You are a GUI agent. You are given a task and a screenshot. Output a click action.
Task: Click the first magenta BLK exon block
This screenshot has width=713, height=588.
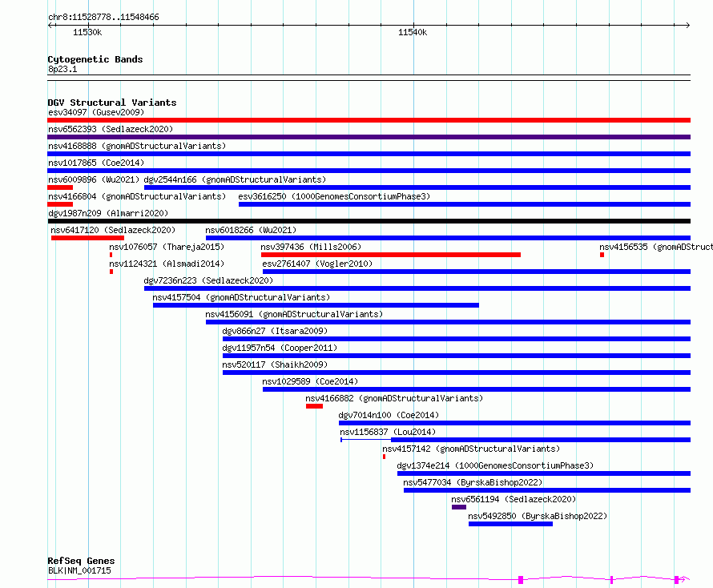(521, 580)
